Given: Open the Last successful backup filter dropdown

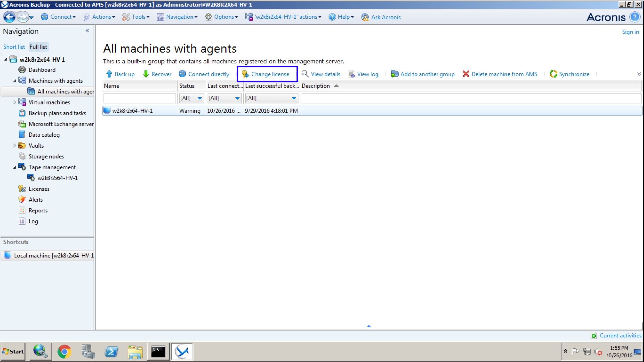Looking at the screenshot, I should (293, 98).
